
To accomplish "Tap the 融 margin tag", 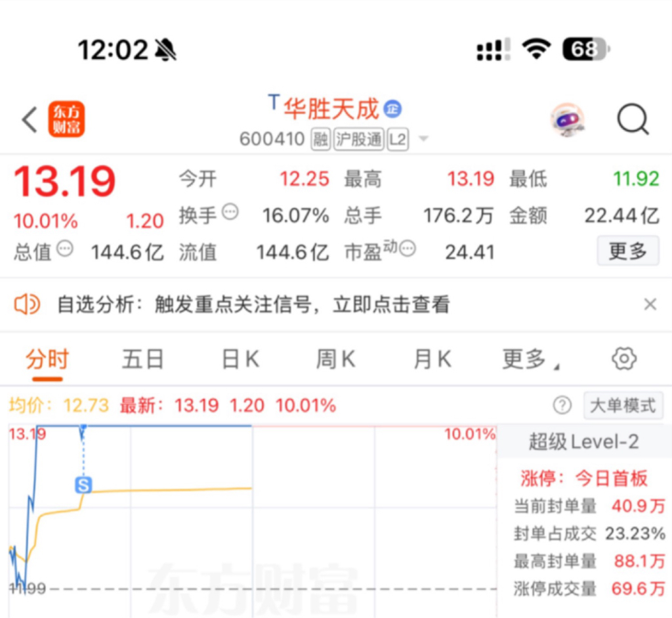I will point(320,139).
